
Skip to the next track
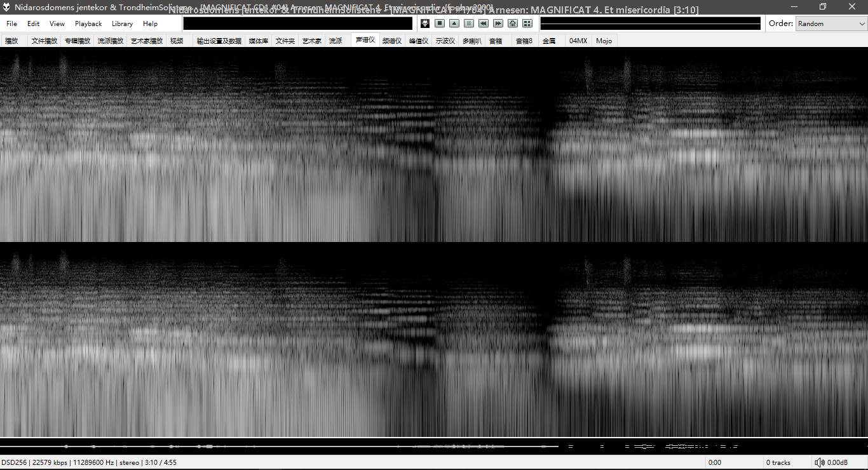pyautogui.click(x=498, y=23)
